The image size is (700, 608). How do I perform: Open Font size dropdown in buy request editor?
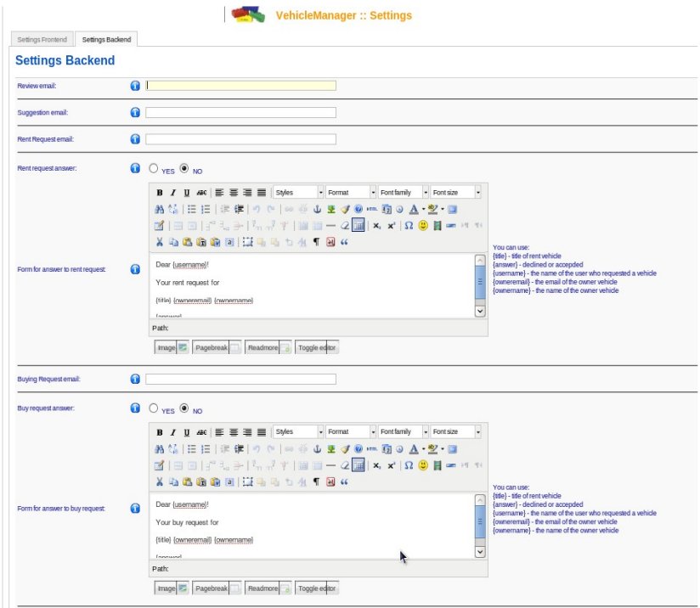(x=456, y=431)
